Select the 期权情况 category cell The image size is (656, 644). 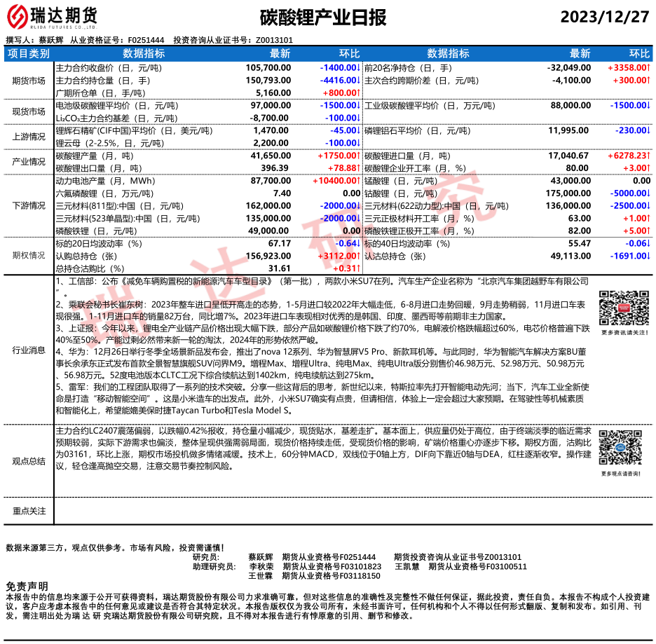[29, 256]
